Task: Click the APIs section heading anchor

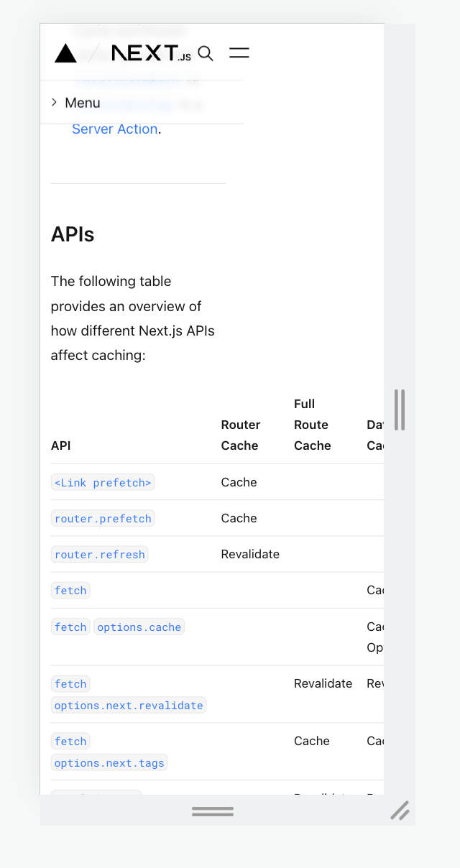Action: tap(72, 234)
